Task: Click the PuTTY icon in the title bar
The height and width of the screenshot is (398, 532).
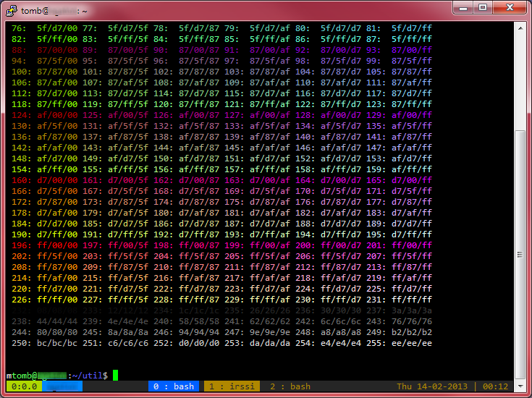Action: 12,11
